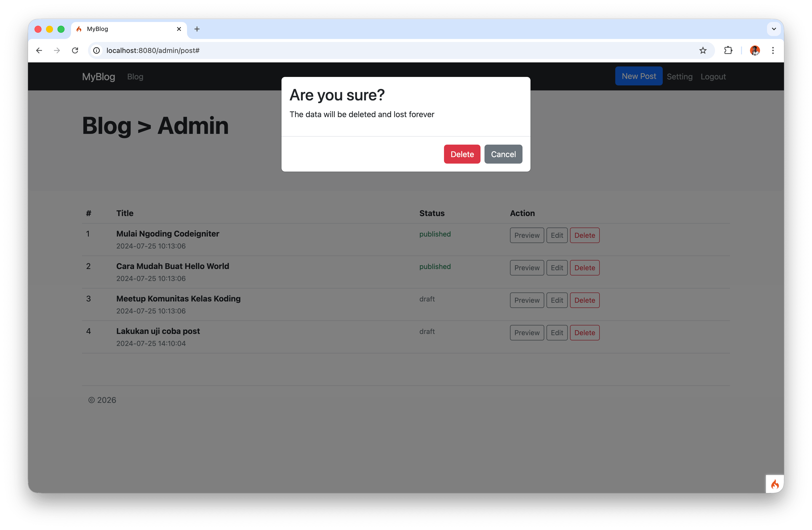Click the 'Title' column header

pos(124,213)
